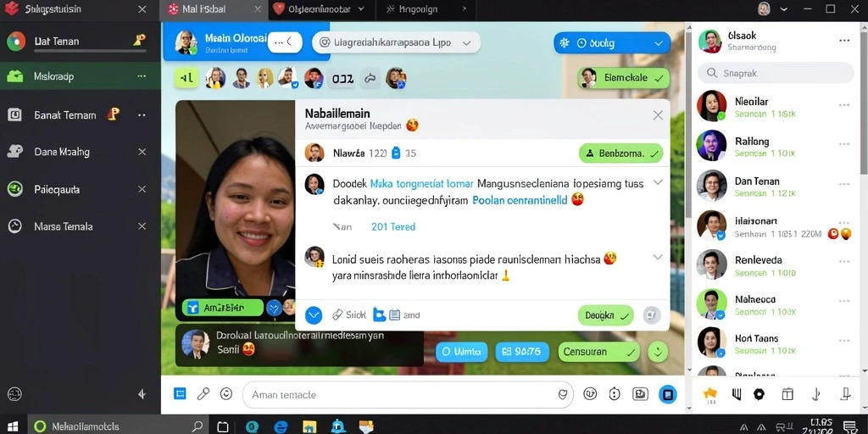Click the microphone icon in message bar

203,394
